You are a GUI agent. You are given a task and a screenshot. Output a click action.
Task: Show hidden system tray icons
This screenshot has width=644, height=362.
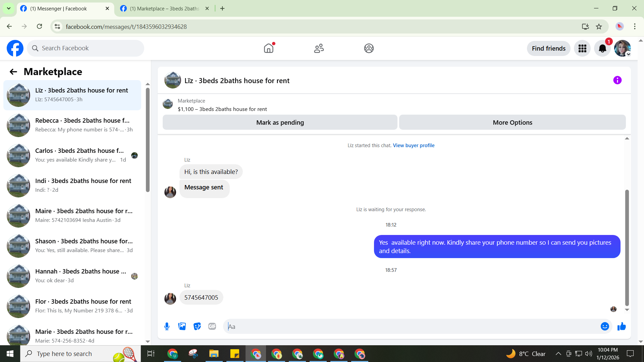(558, 354)
